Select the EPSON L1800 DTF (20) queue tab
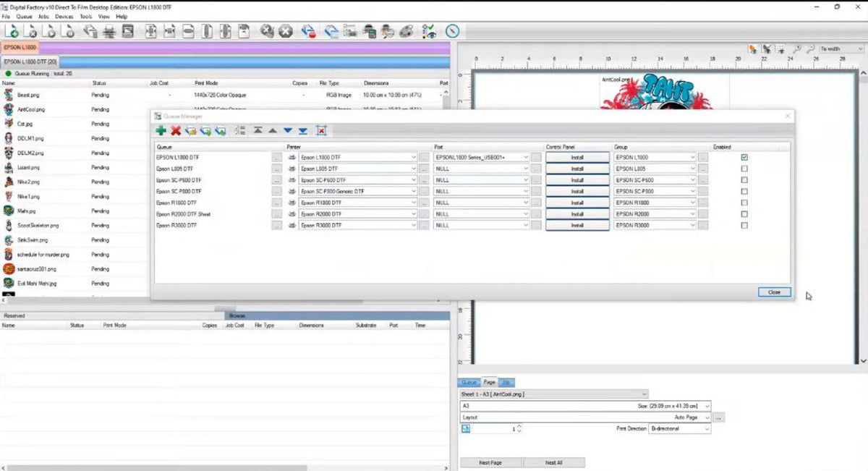This screenshot has height=471, width=868. [x=30, y=62]
